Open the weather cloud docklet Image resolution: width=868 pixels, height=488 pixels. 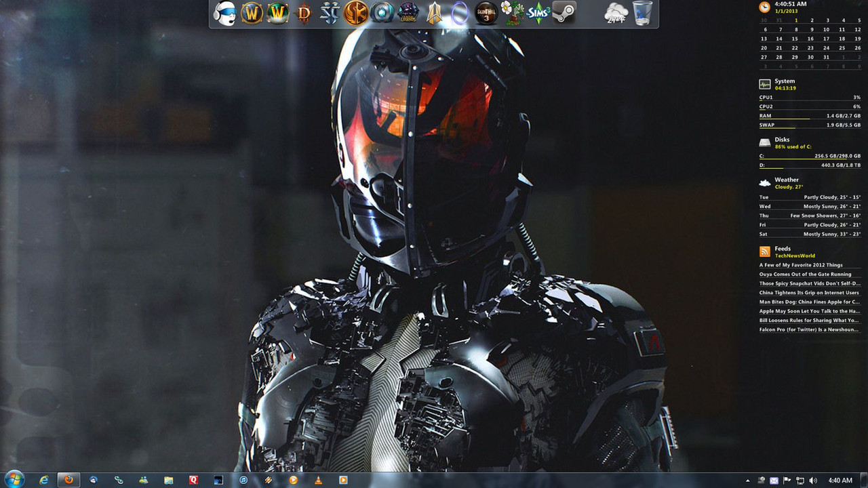pos(616,13)
